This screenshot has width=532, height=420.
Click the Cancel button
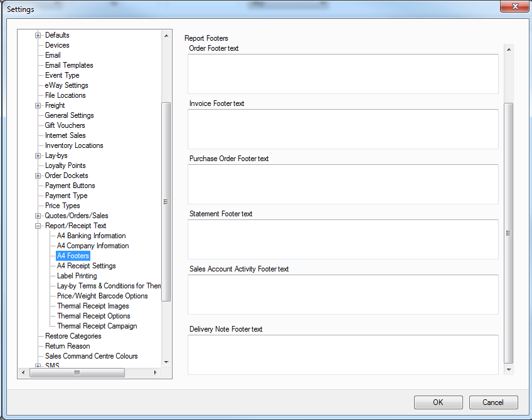(x=493, y=402)
